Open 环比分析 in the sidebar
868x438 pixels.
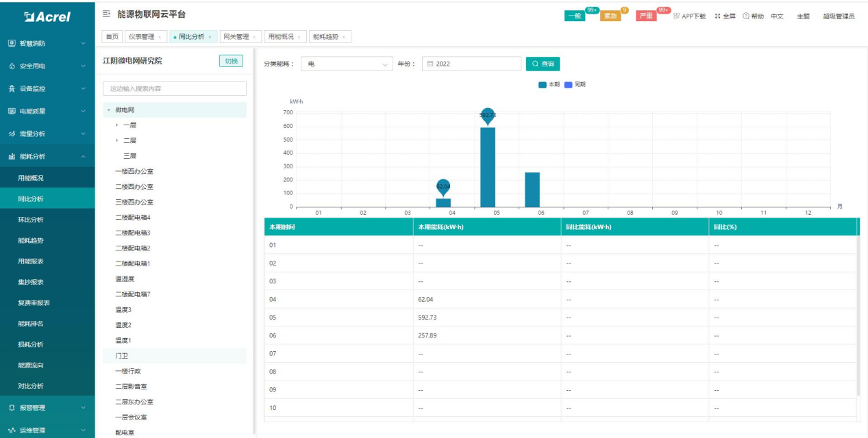31,220
